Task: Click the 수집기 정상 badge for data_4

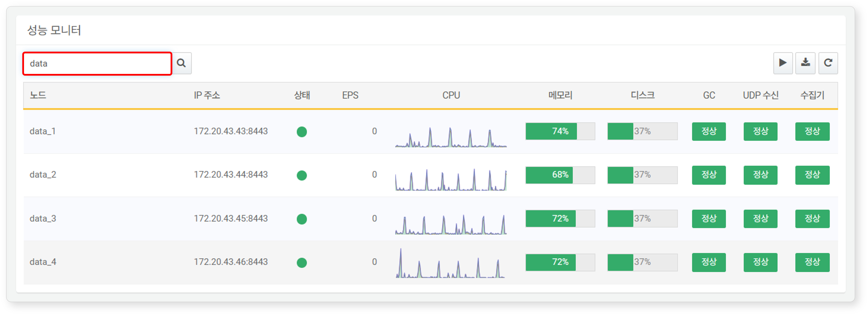Action: click(812, 262)
